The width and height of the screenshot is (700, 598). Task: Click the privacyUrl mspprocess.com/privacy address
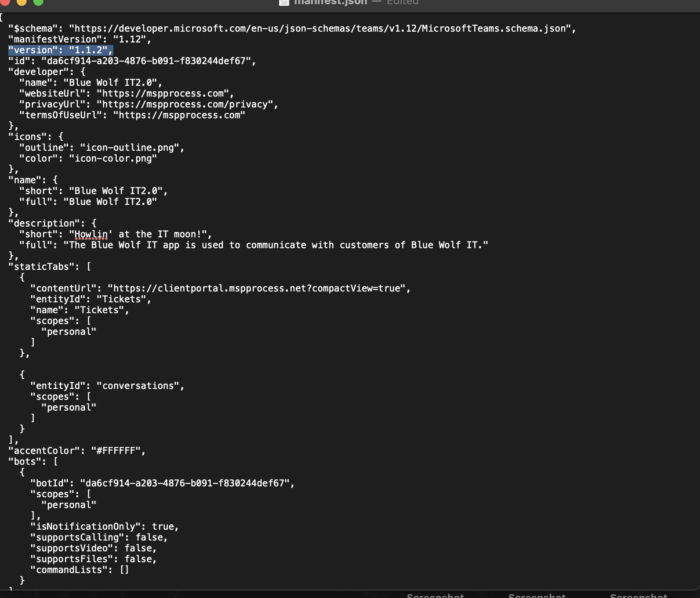(187, 105)
